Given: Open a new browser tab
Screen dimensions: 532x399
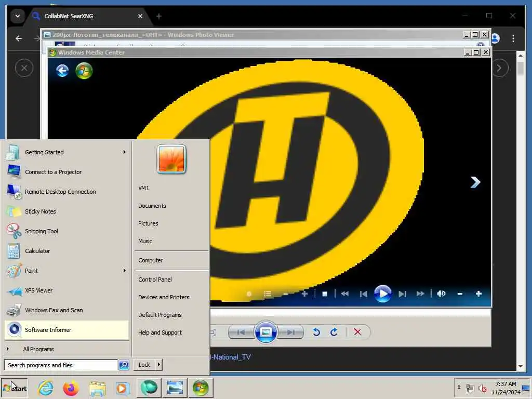Looking at the screenshot, I should pos(159,16).
